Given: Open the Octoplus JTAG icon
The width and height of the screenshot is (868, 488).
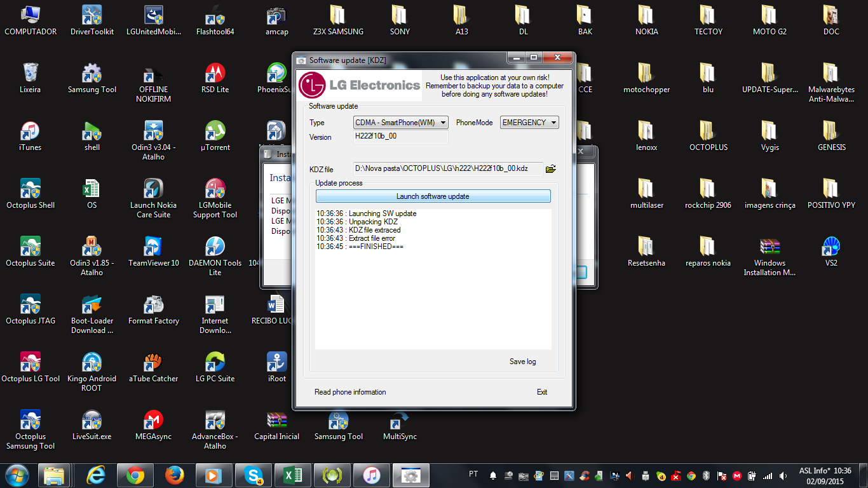Looking at the screenshot, I should [x=30, y=309].
